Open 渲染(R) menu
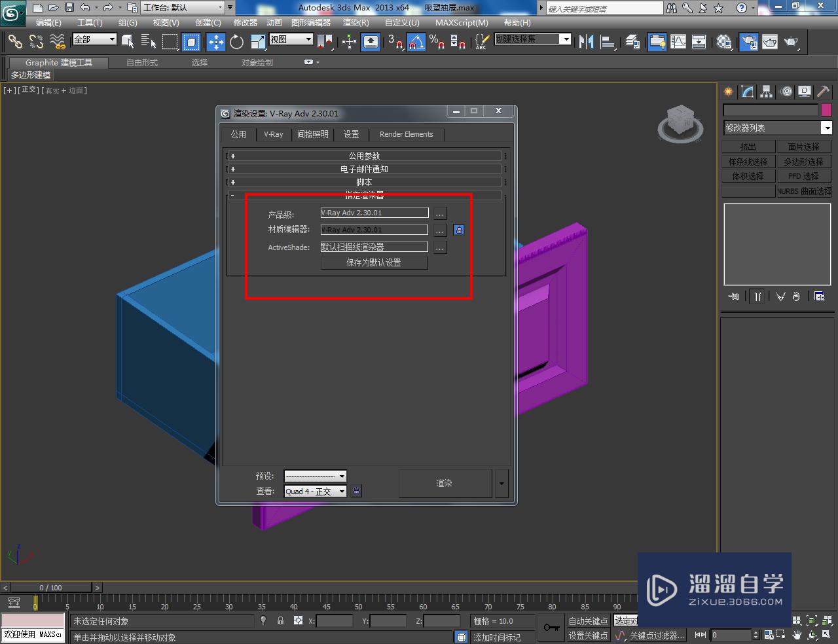 click(356, 22)
